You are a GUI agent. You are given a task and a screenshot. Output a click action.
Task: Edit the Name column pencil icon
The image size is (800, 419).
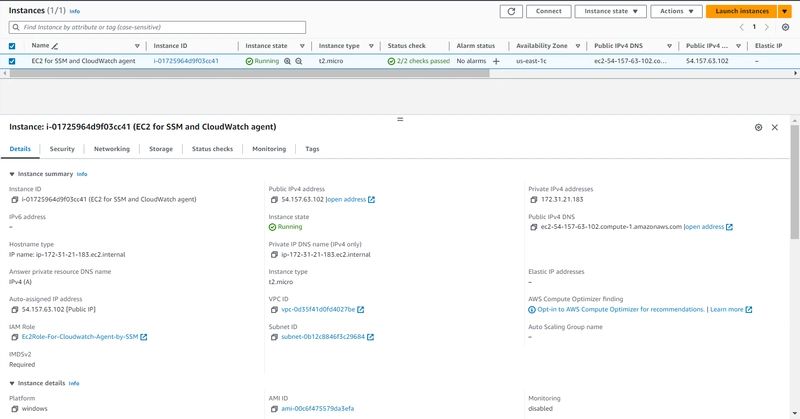tap(55, 46)
